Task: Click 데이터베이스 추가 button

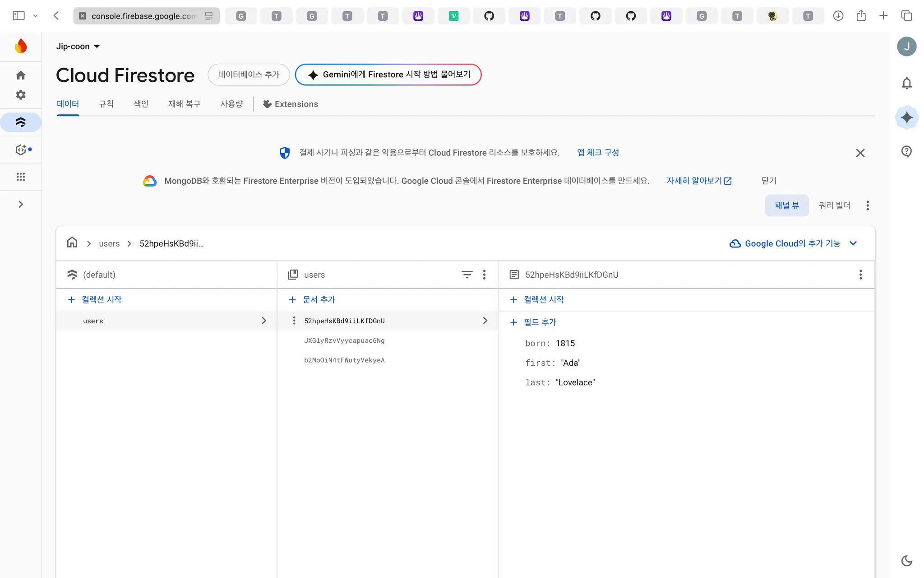Action: click(249, 75)
